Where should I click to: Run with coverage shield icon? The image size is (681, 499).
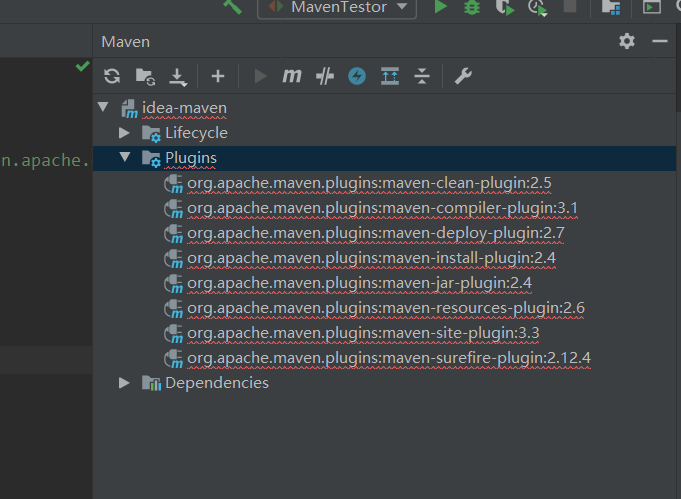505,7
